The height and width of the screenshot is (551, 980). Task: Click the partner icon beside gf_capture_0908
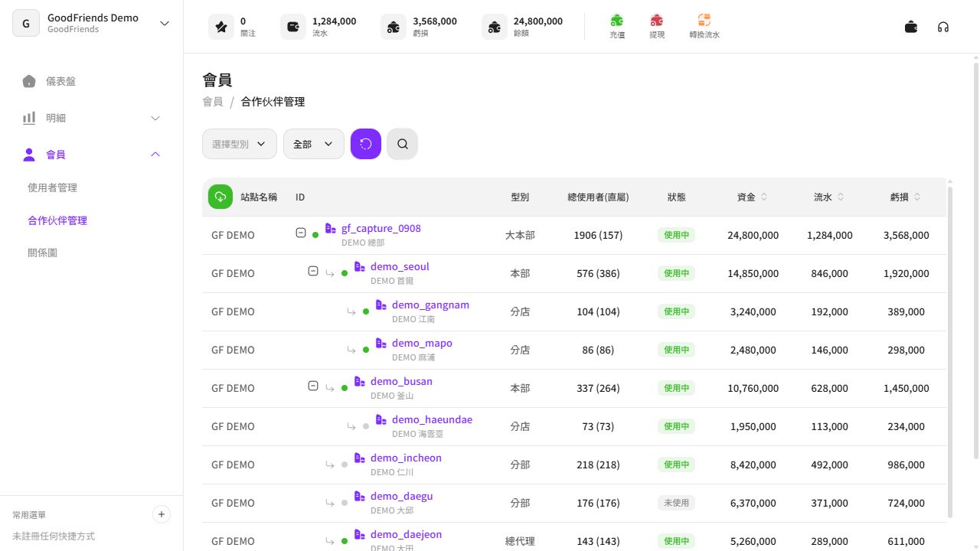click(331, 228)
